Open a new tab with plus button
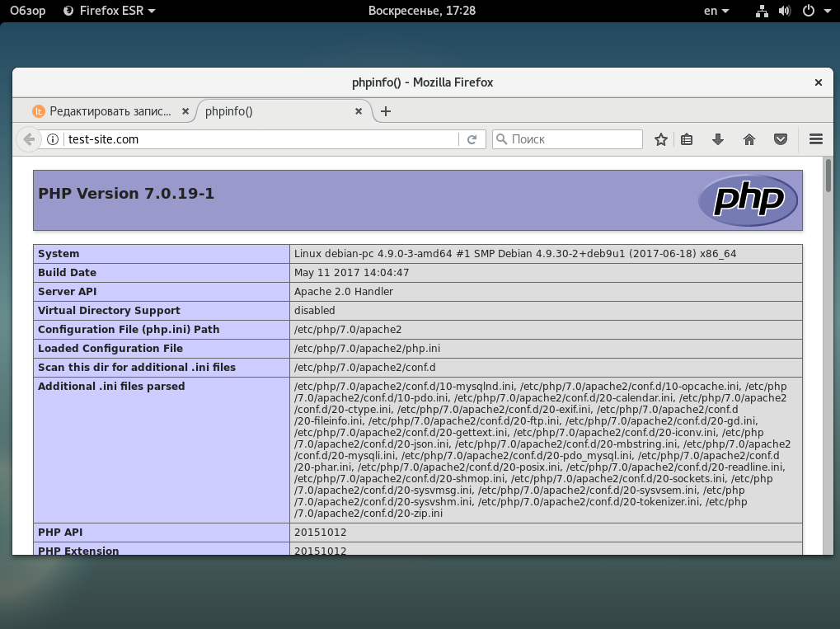The height and width of the screenshot is (629, 840). [x=386, y=111]
